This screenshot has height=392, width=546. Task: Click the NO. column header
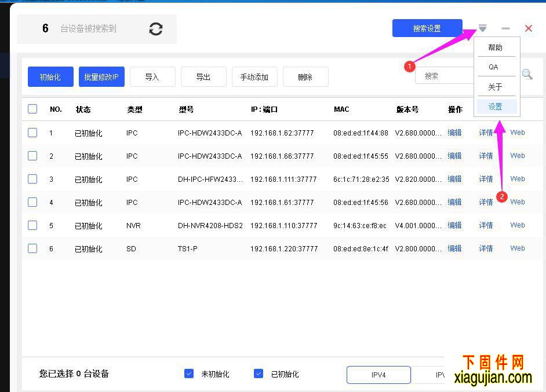(56, 109)
